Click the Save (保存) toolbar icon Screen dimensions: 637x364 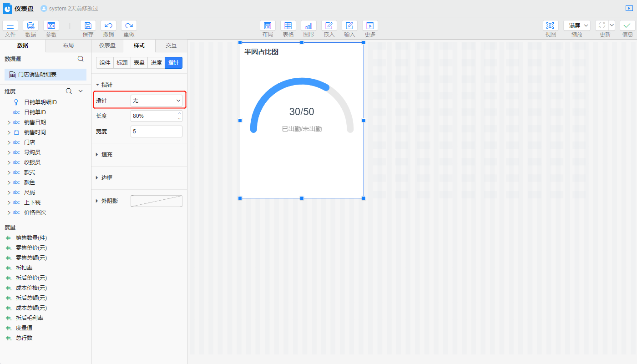click(88, 26)
